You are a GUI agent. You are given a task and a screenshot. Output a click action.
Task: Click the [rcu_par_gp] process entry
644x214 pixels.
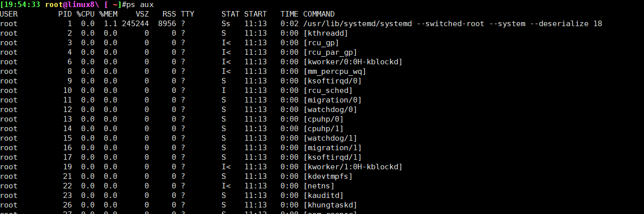[330, 52]
